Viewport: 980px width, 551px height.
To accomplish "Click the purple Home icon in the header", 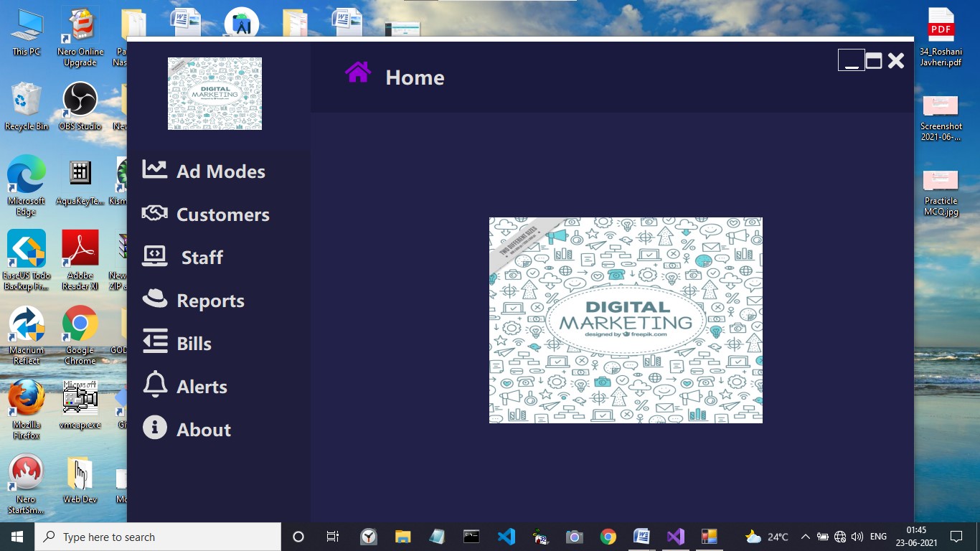I will coord(358,72).
